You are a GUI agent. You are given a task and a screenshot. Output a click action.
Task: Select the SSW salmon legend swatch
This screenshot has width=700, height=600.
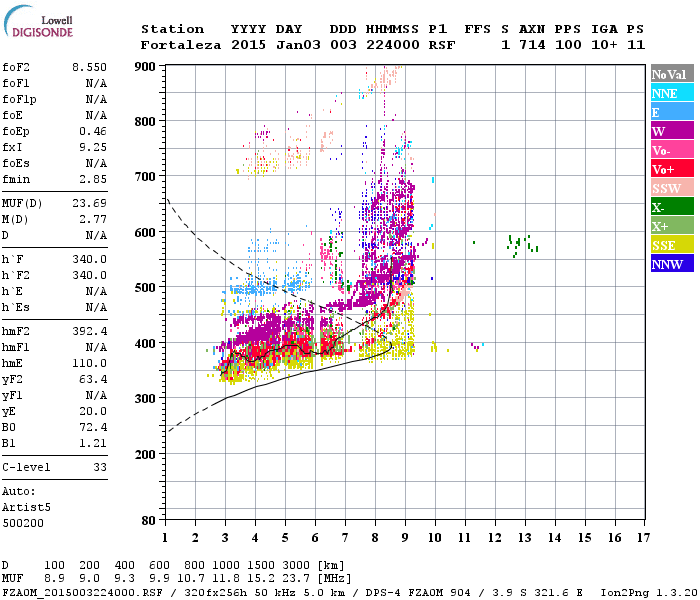click(x=672, y=188)
